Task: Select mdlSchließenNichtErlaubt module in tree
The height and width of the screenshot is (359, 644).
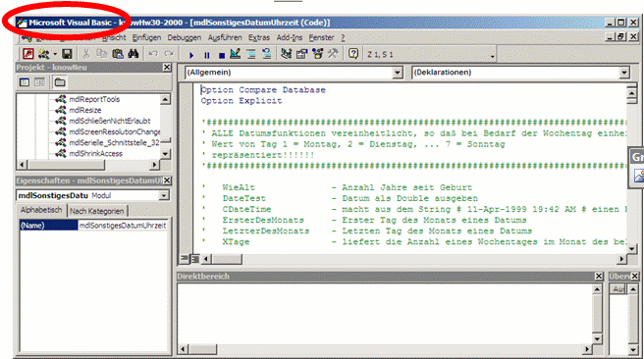Action: (x=110, y=121)
